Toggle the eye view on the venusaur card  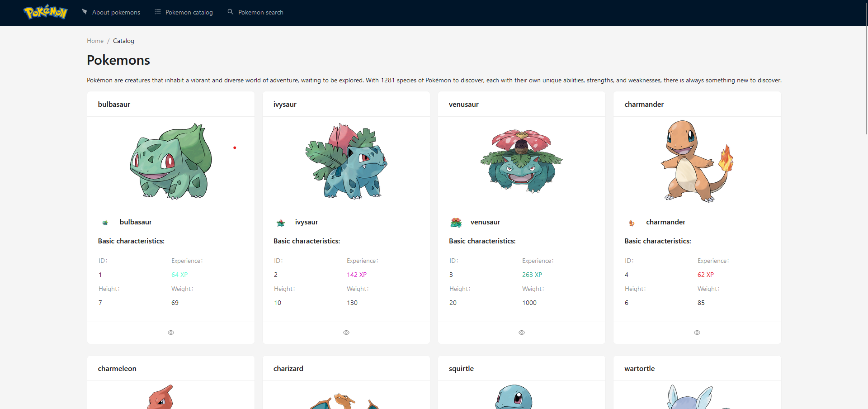pyautogui.click(x=521, y=333)
